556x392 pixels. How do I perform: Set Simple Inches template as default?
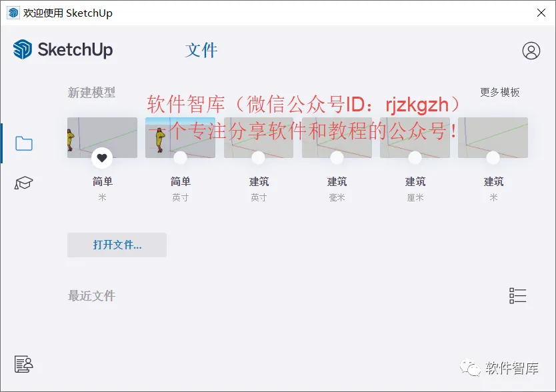click(x=180, y=157)
